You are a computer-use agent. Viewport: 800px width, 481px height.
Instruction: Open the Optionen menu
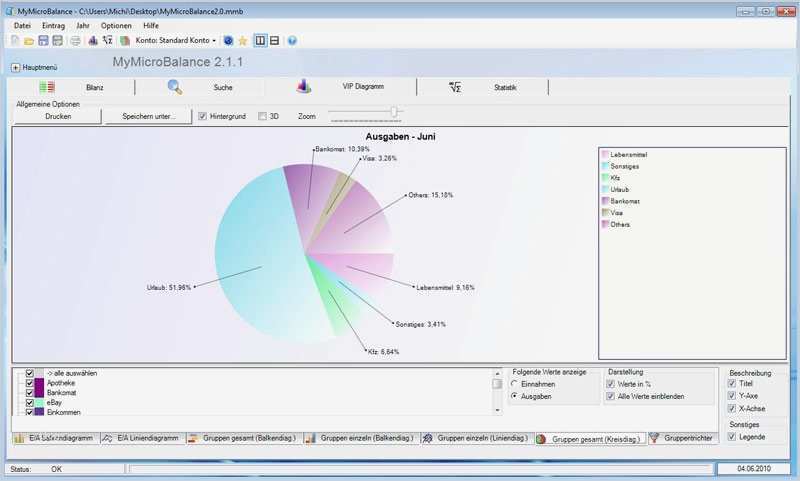(x=116, y=26)
